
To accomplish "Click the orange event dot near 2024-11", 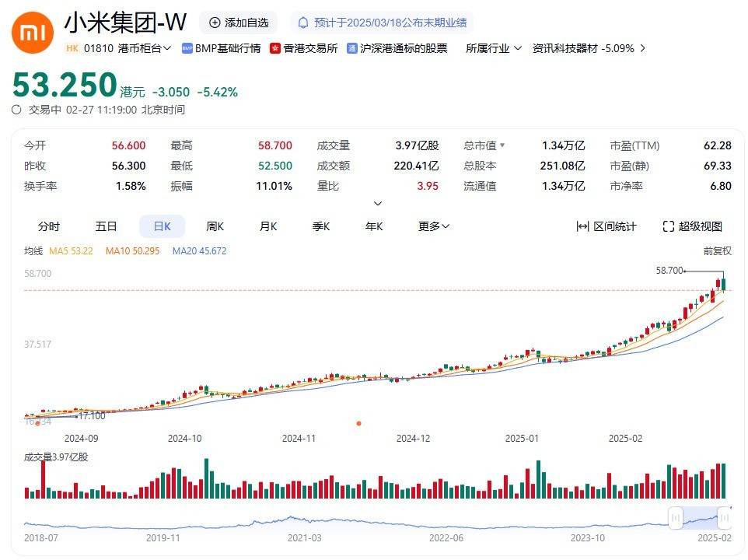I will (358, 423).
